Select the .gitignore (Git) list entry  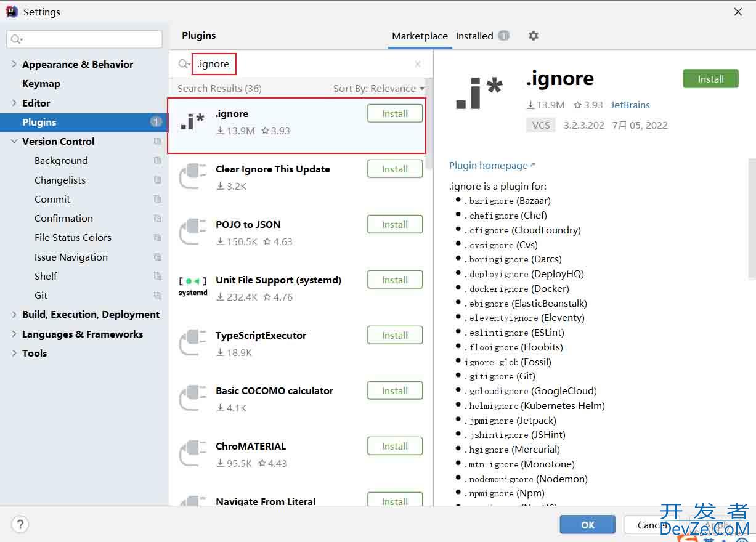coord(500,376)
